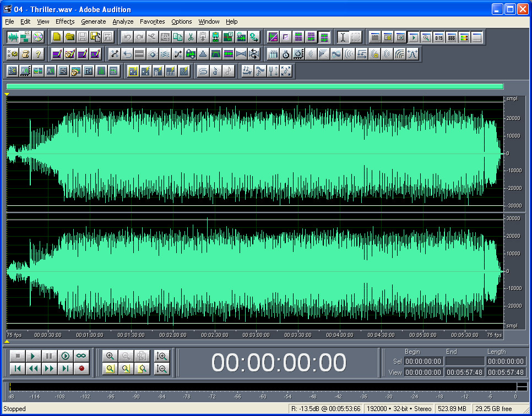Open Help with the question mark icon

coord(38,54)
